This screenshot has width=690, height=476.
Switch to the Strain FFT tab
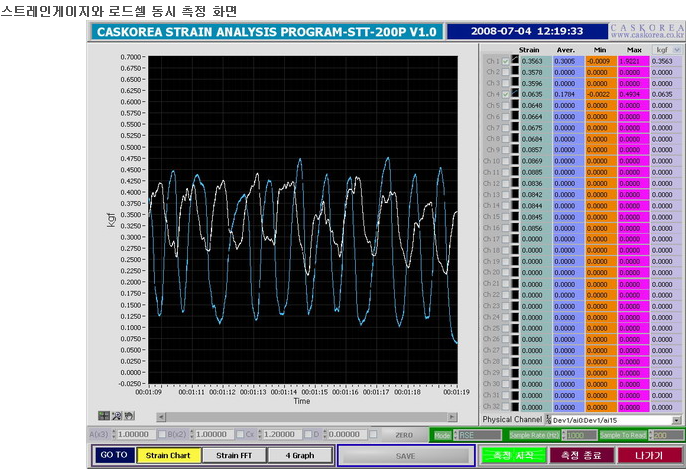click(234, 455)
